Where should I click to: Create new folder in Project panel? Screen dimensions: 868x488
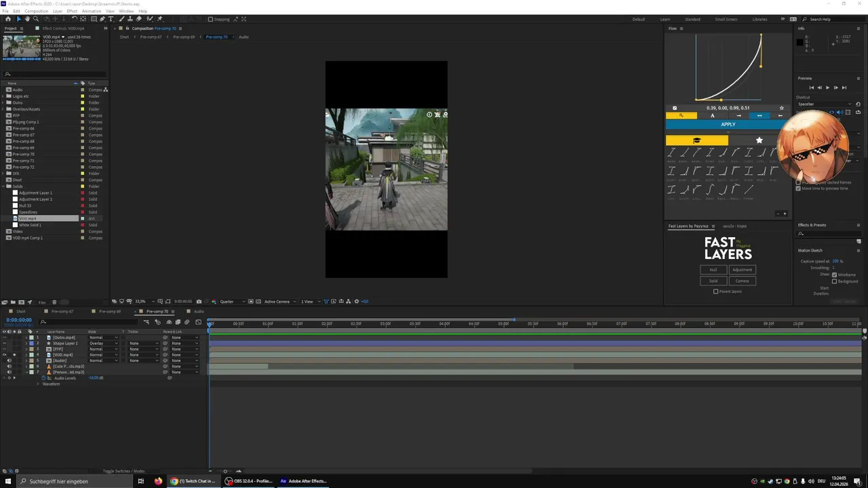tap(13, 302)
